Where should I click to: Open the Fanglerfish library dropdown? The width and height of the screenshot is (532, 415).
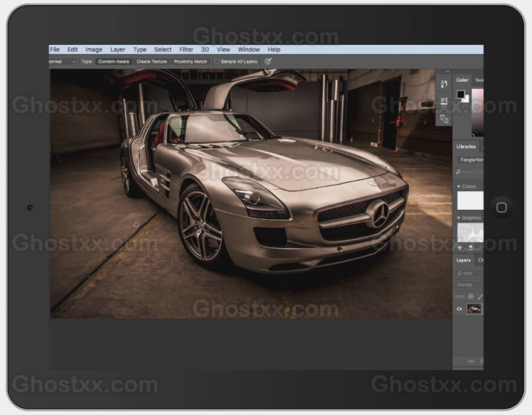click(x=470, y=159)
